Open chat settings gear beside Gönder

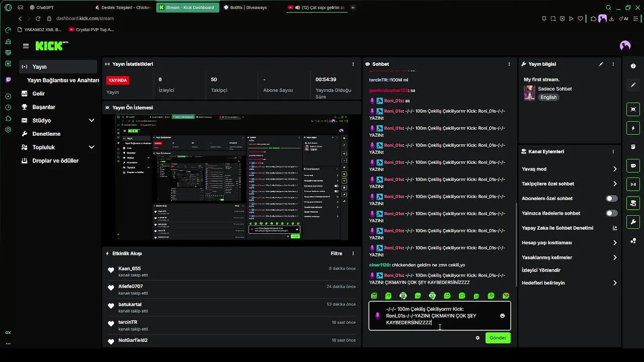[477, 338]
